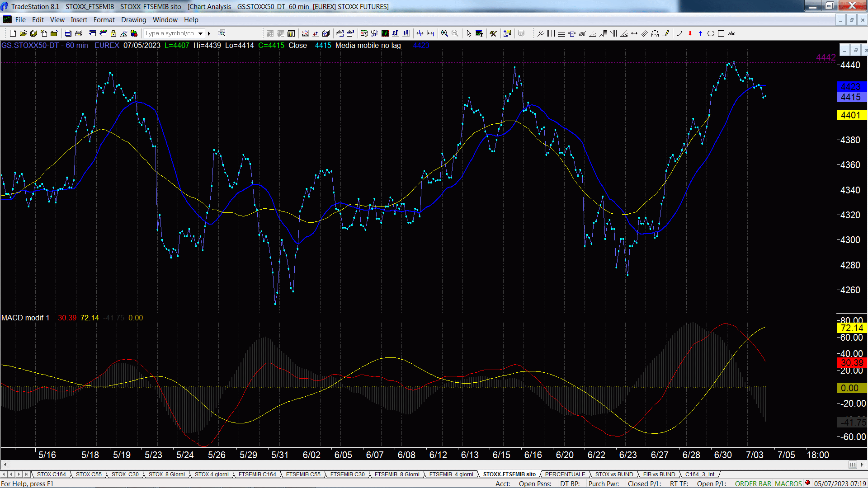
Task: Create a new document with blank page icon
Action: pos(13,33)
